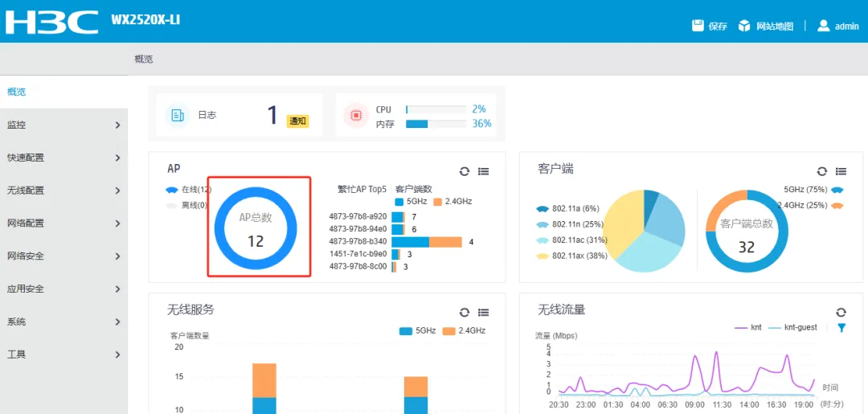Refresh the 无线流量 panel
The image size is (868, 414).
(x=841, y=312)
